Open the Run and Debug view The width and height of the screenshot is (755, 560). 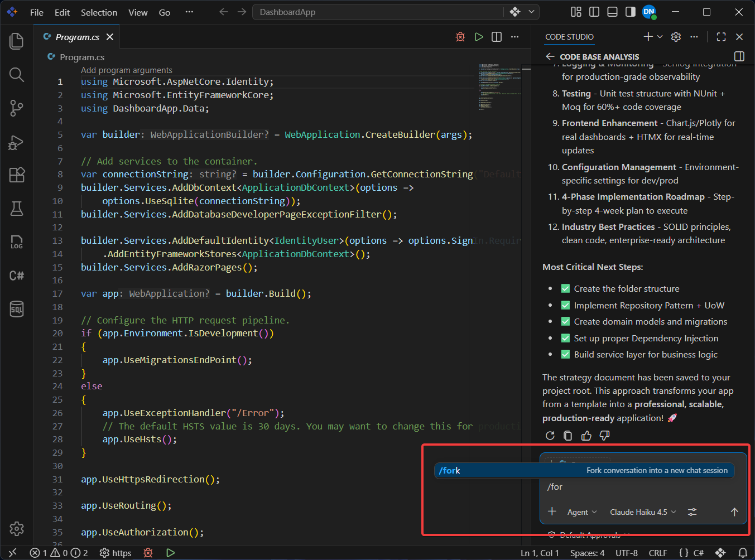(x=17, y=142)
